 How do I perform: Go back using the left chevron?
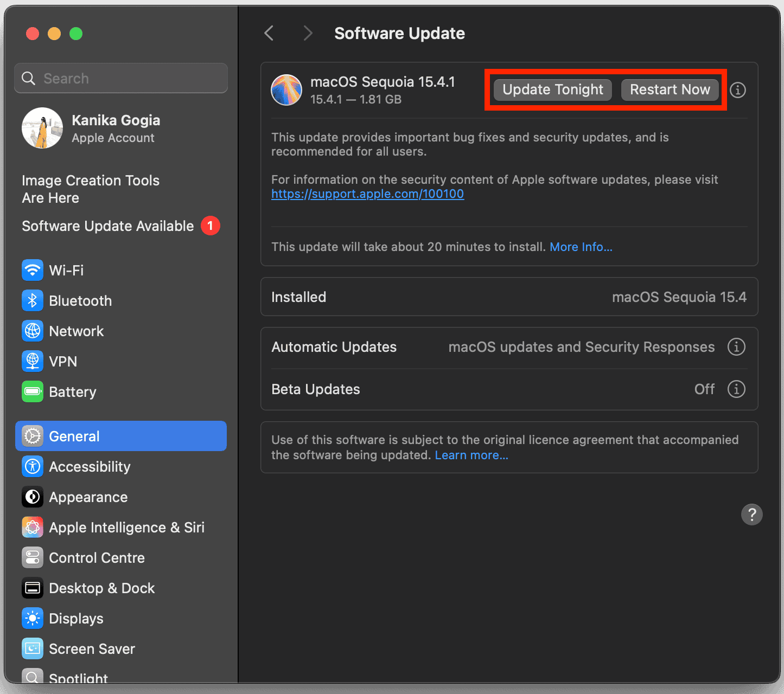(x=269, y=34)
